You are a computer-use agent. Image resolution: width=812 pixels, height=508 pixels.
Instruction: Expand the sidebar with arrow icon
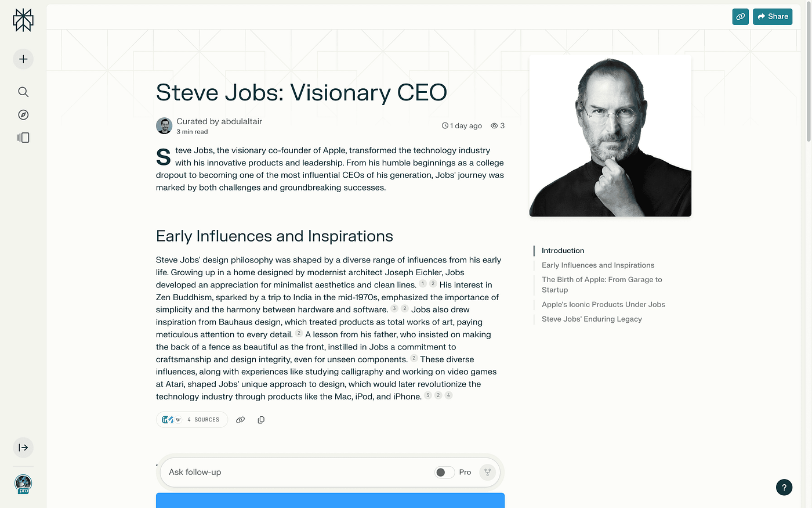(23, 448)
